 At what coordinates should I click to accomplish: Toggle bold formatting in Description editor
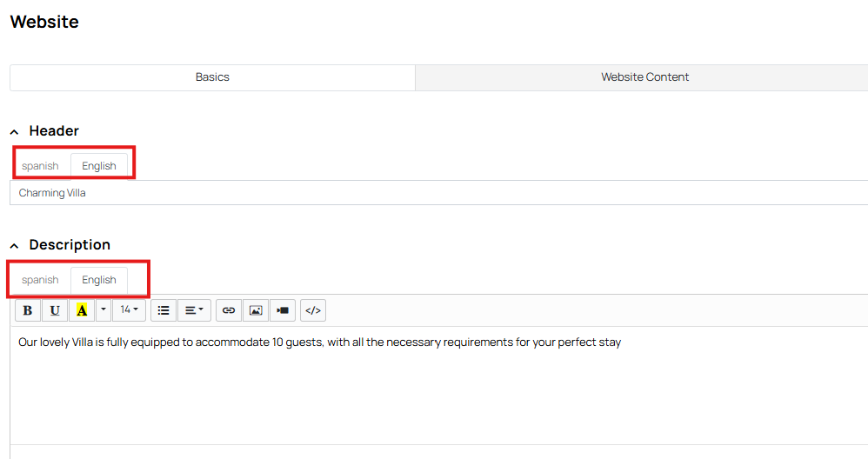(28, 310)
